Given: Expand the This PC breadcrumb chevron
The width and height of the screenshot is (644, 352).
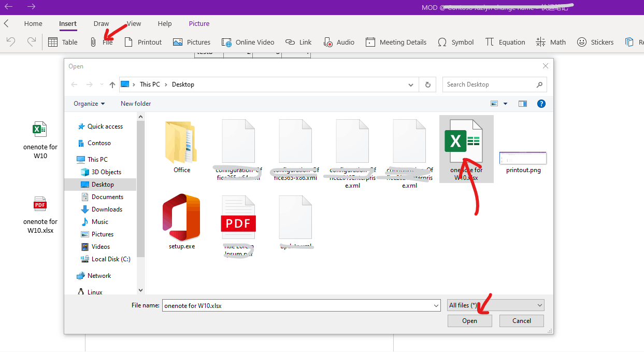Looking at the screenshot, I should [x=166, y=85].
